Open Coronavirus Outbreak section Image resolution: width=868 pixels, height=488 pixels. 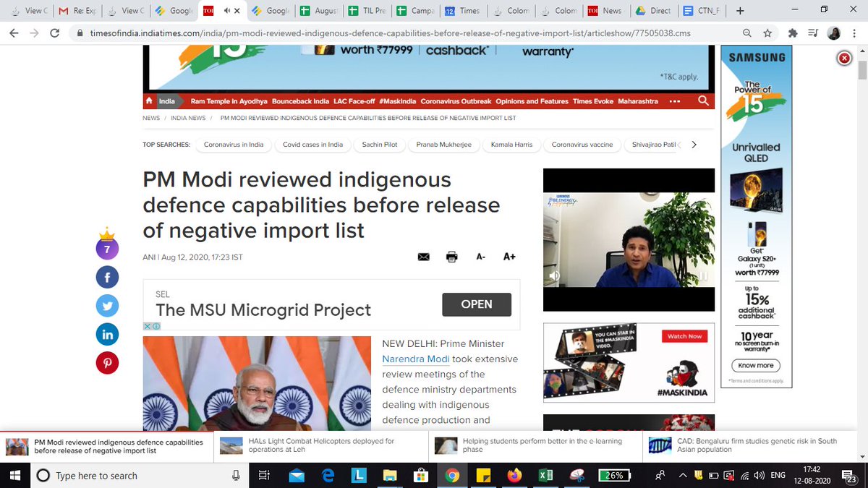[x=456, y=101]
